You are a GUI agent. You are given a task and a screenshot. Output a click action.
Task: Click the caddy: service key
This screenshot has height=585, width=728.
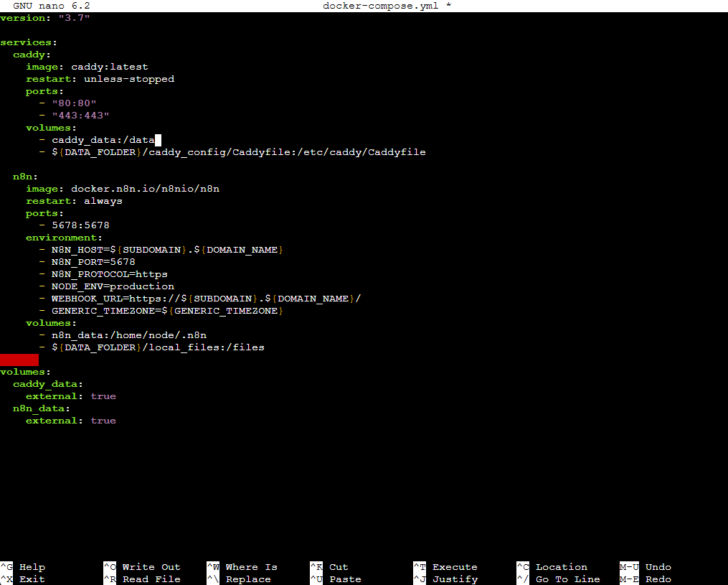tap(32, 55)
